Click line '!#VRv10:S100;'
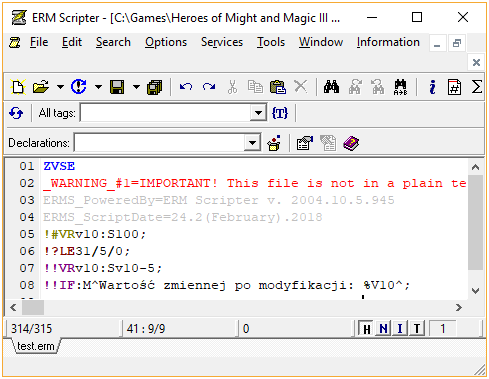 coord(95,234)
